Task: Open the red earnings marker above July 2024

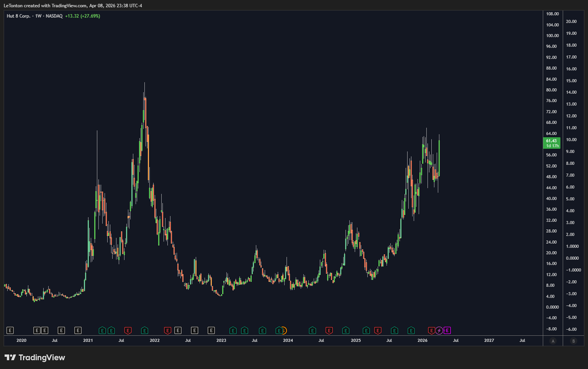Action: (329, 330)
